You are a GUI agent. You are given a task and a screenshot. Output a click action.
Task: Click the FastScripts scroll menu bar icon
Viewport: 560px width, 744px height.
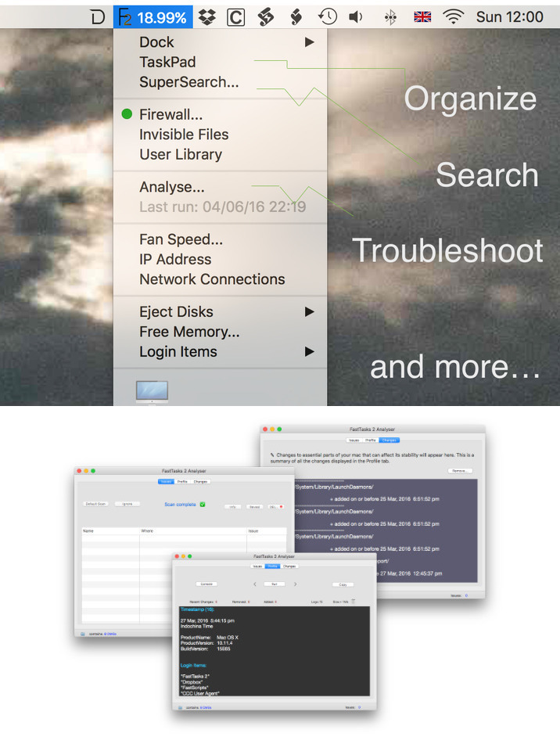[x=266, y=17]
